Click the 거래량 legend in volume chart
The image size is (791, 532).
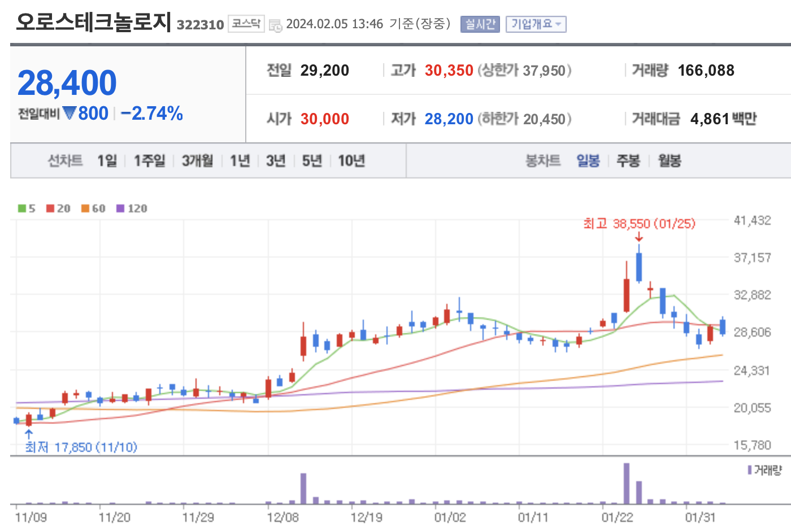(x=765, y=470)
